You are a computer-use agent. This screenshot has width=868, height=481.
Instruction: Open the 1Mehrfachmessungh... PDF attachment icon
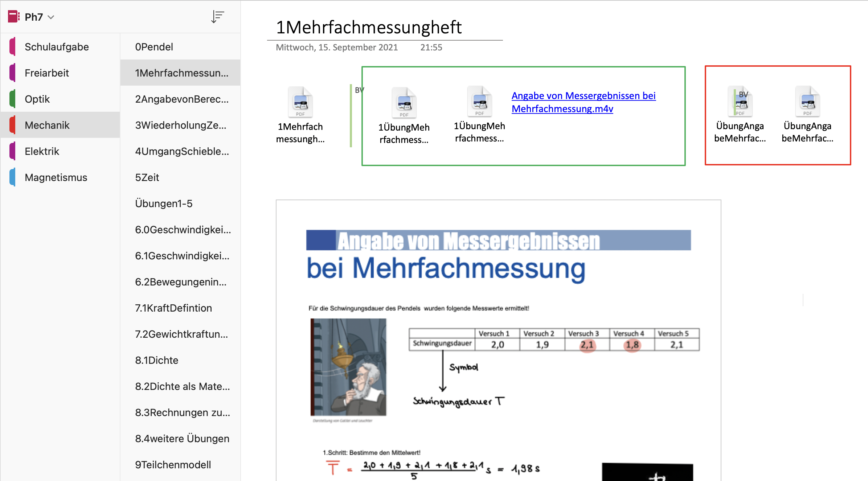click(300, 102)
